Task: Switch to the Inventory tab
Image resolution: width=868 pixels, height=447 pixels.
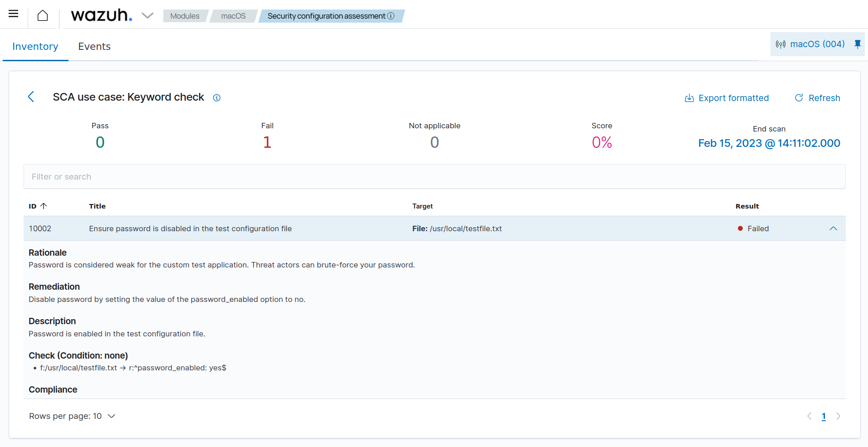Action: point(35,46)
